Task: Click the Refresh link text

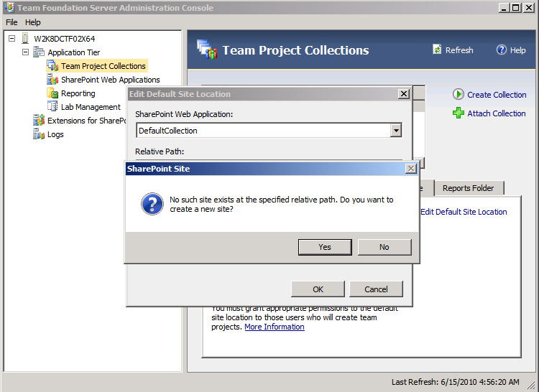Action: coord(459,50)
